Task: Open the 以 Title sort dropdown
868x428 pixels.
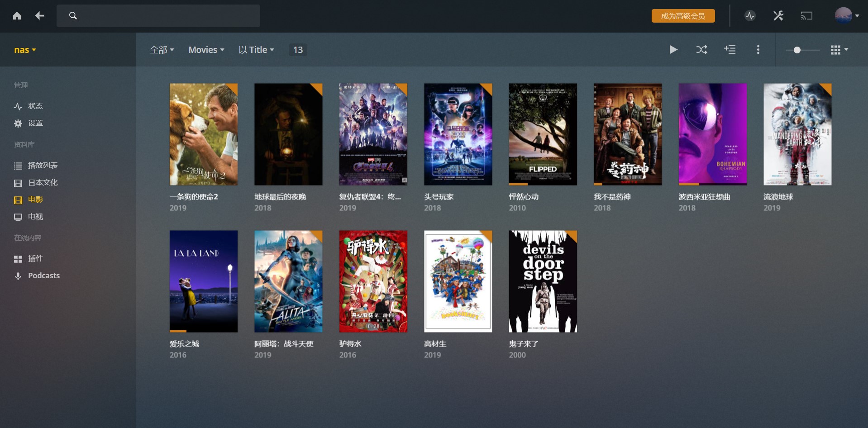Action: 256,50
